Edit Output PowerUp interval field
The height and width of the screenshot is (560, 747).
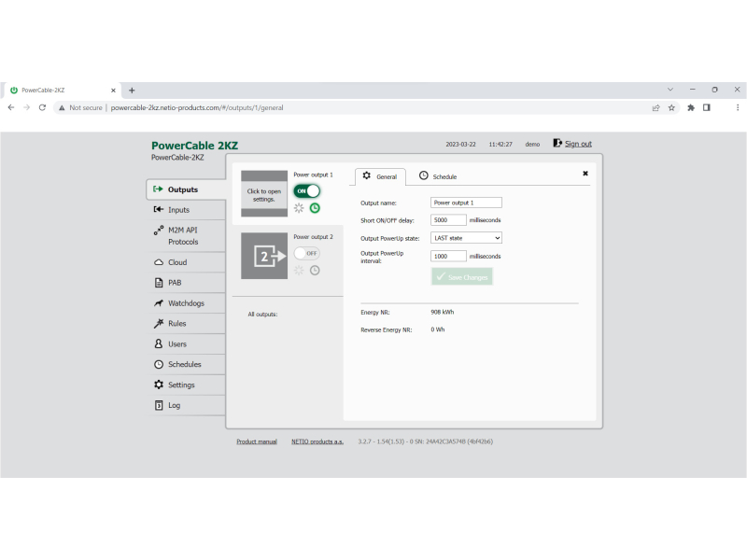(448, 256)
